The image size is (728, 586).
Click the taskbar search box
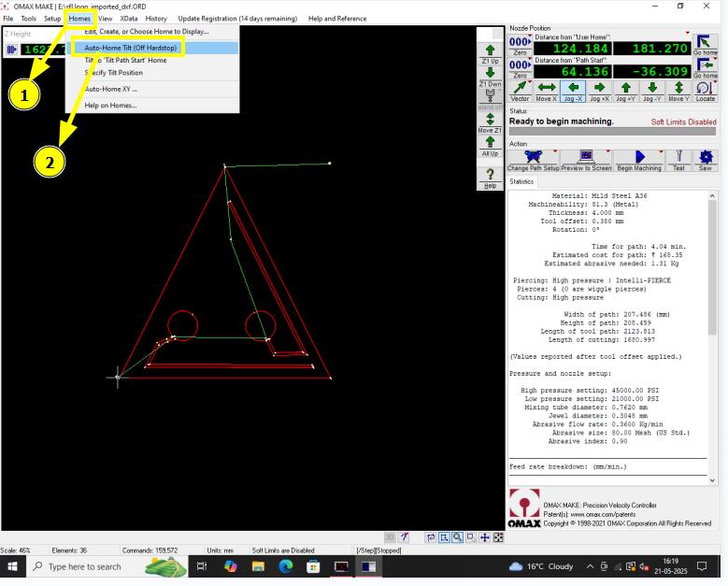[107, 566]
